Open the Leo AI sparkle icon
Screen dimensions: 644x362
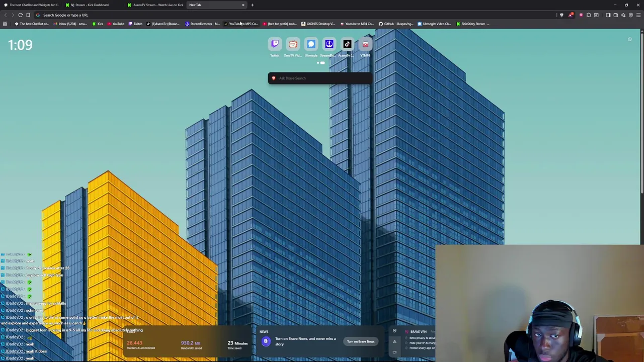[x=623, y=15]
